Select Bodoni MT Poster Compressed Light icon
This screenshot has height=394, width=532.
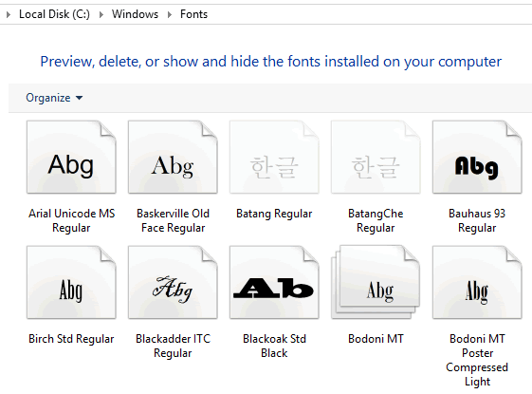[477, 282]
